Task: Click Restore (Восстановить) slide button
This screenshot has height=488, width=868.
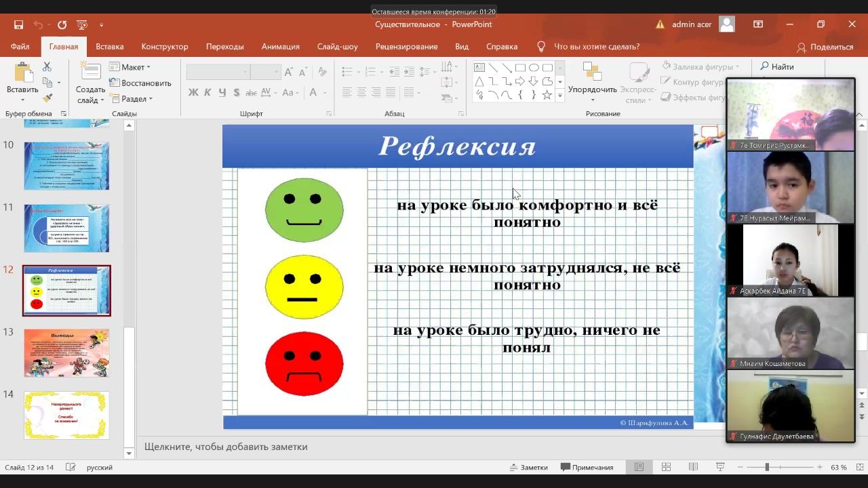Action: click(140, 83)
